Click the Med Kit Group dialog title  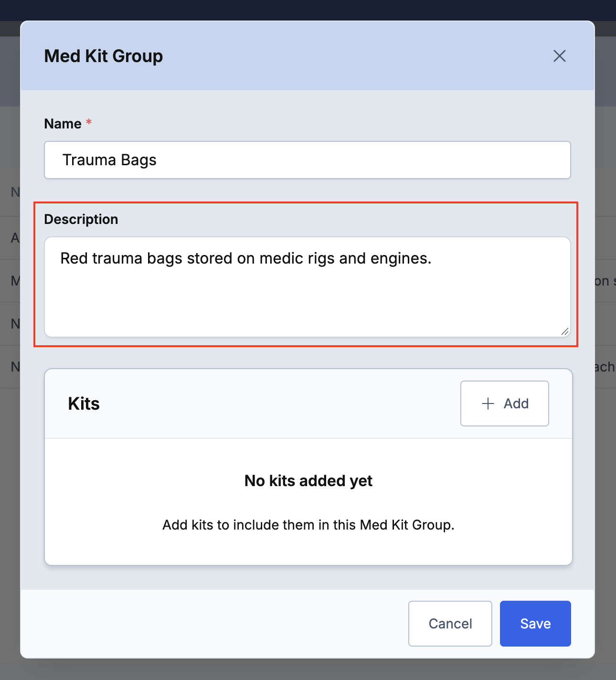104,56
